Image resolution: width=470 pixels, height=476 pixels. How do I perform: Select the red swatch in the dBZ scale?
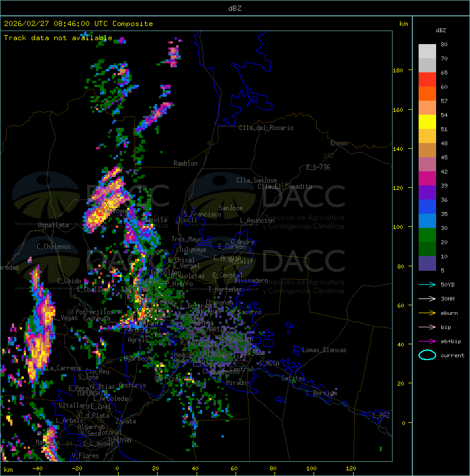(x=427, y=80)
